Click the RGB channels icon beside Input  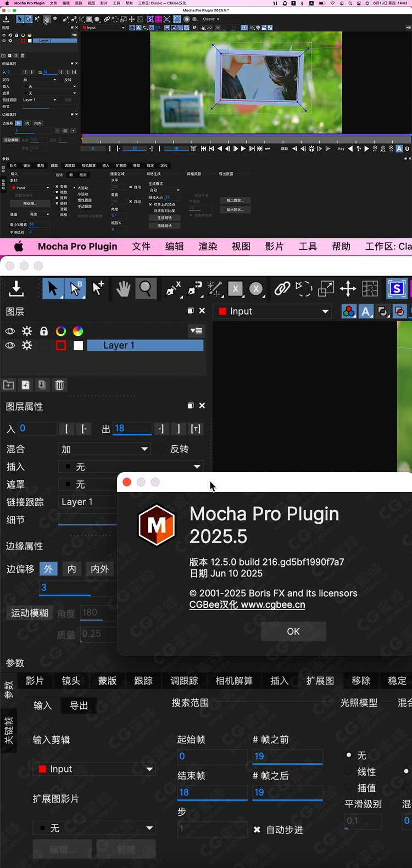pos(349,311)
